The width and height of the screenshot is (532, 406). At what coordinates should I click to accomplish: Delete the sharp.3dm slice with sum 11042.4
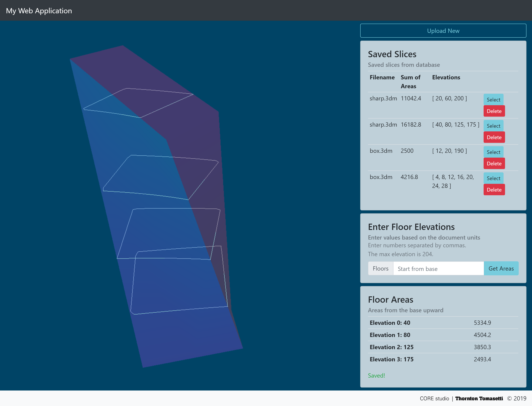494,111
